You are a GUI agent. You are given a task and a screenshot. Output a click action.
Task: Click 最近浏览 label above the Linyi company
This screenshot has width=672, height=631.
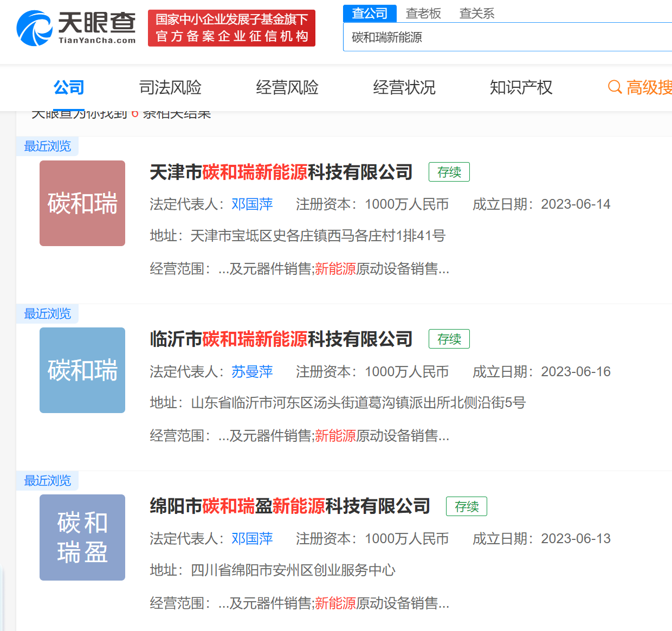click(48, 313)
